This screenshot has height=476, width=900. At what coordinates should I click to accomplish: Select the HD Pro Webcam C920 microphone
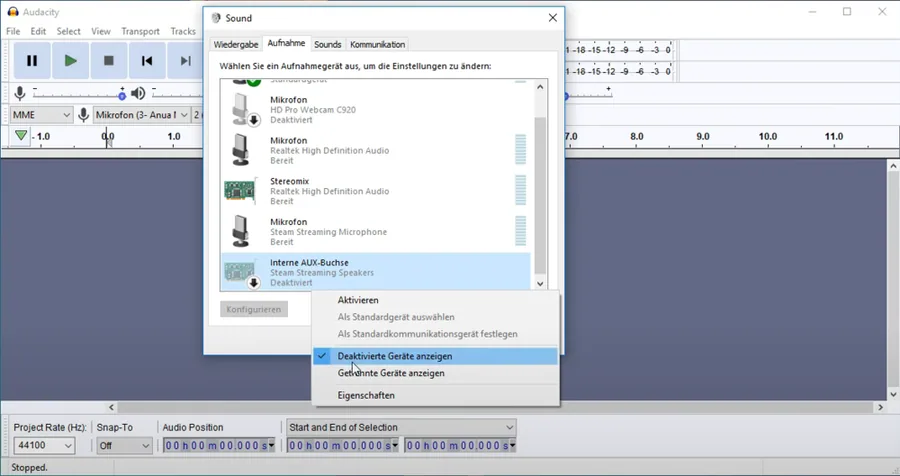(375, 110)
